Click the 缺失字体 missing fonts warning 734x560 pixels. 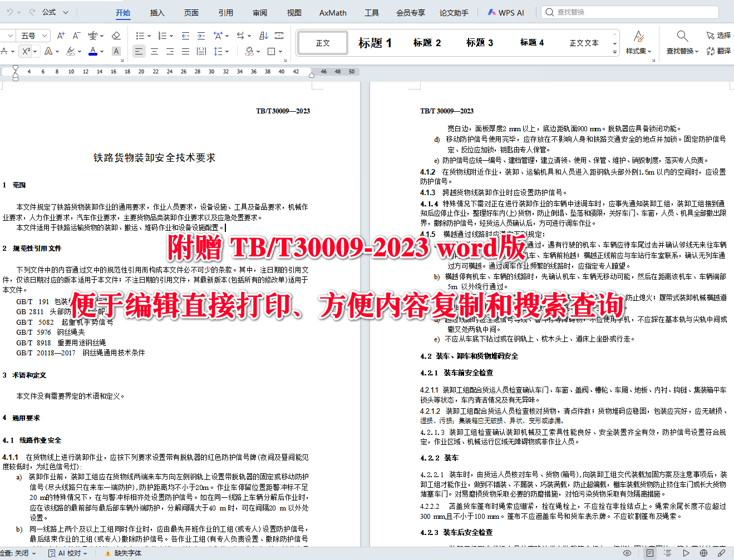coord(127,553)
